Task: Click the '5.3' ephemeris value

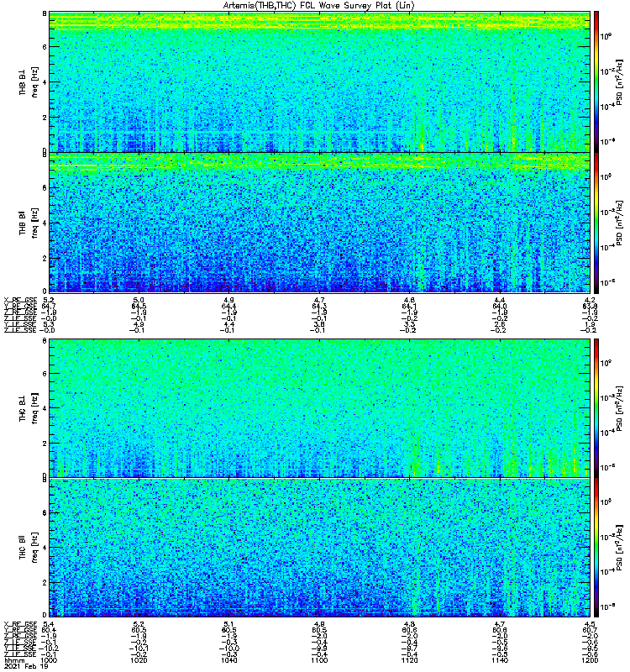Action: pyautogui.click(x=49, y=324)
